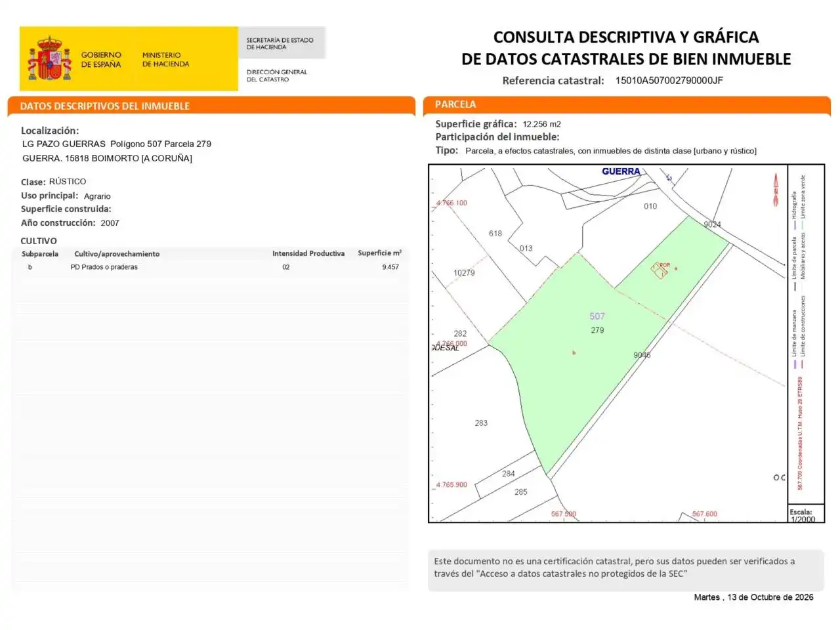The width and height of the screenshot is (840, 630).
Task: Click the "Escala: 1/2000" map scale
Action: tap(802, 515)
